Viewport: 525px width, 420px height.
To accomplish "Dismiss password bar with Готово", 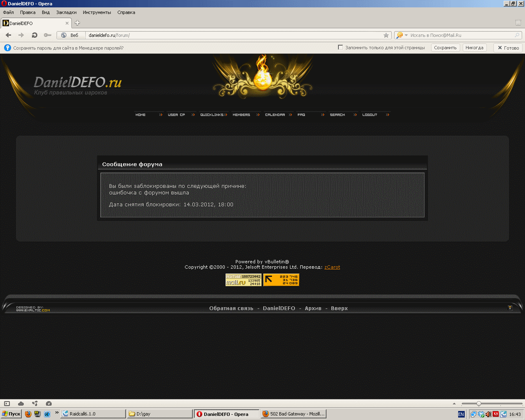I will 508,48.
